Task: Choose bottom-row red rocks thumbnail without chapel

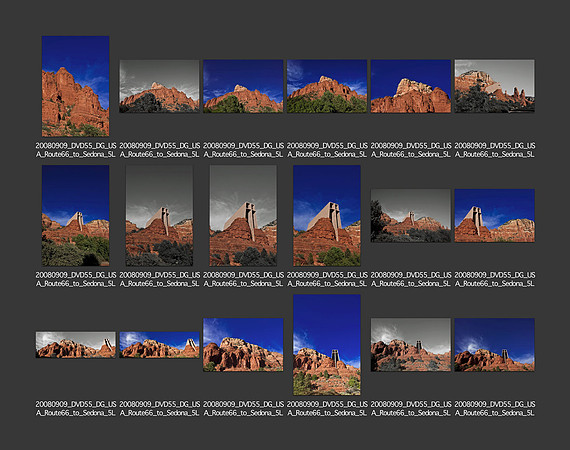Action: coord(243,345)
